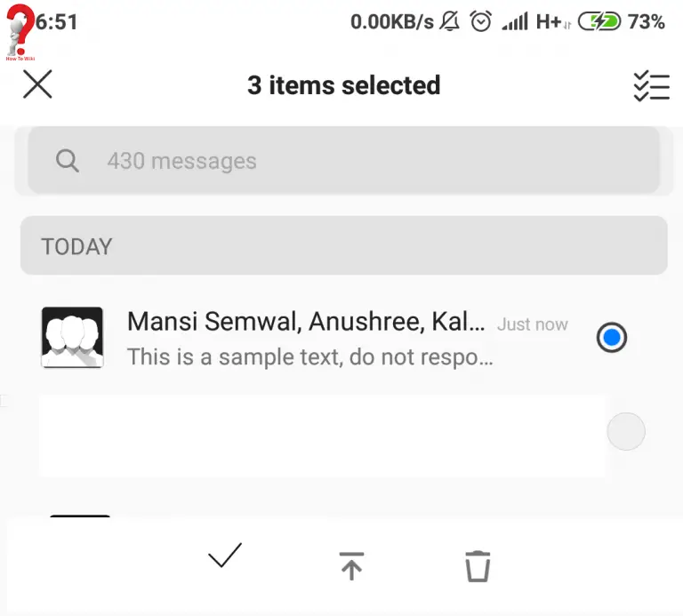Tap the select-all checklist icon

pyautogui.click(x=651, y=85)
